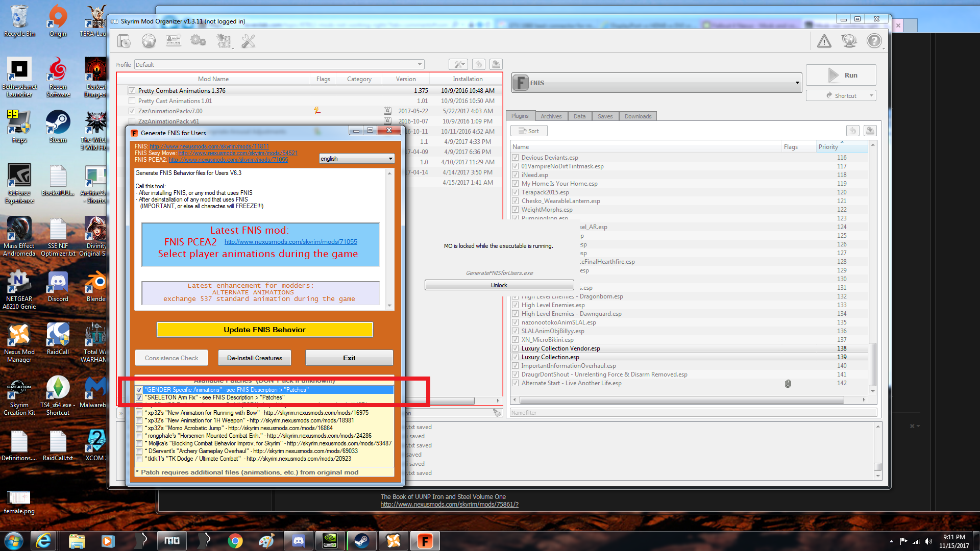Check DServant's Archery Gameplay Overhaul patch
980x551 pixels.
139,452
